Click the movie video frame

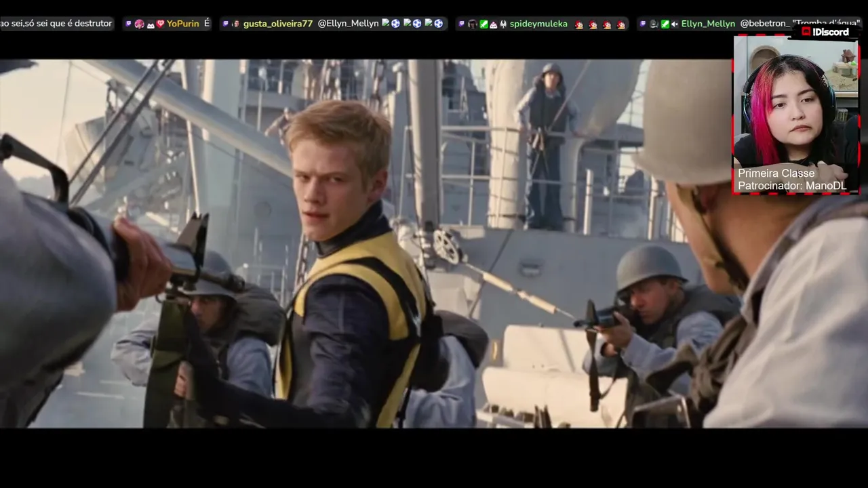tap(434, 244)
